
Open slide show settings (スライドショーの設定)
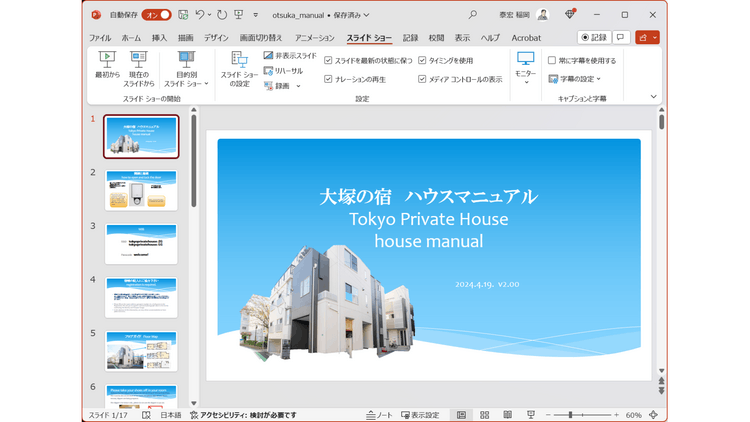pos(239,69)
